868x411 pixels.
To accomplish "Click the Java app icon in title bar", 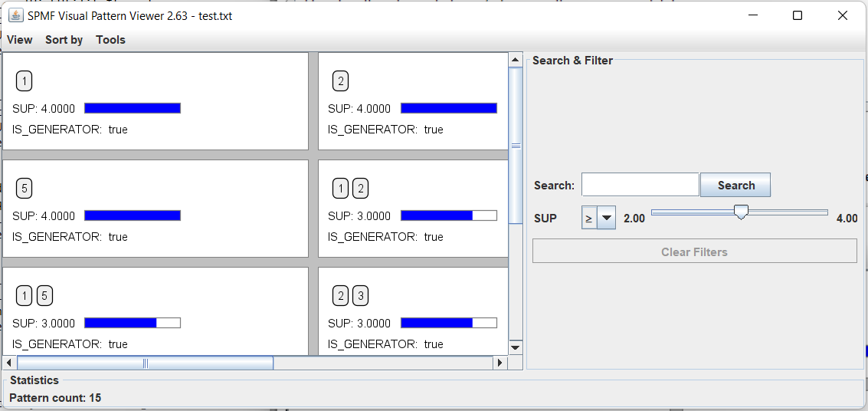I will (x=16, y=15).
